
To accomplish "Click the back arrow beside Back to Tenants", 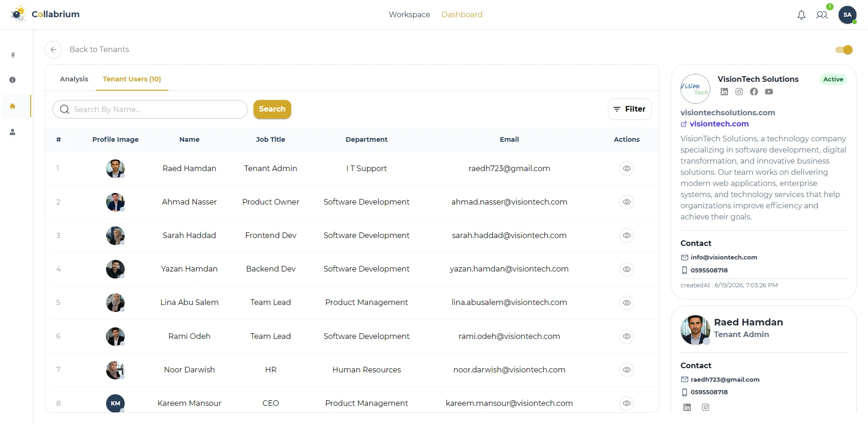I will [53, 50].
